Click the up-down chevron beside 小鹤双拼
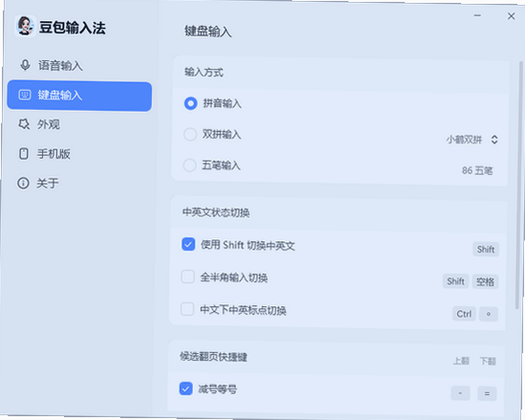 pyautogui.click(x=494, y=140)
